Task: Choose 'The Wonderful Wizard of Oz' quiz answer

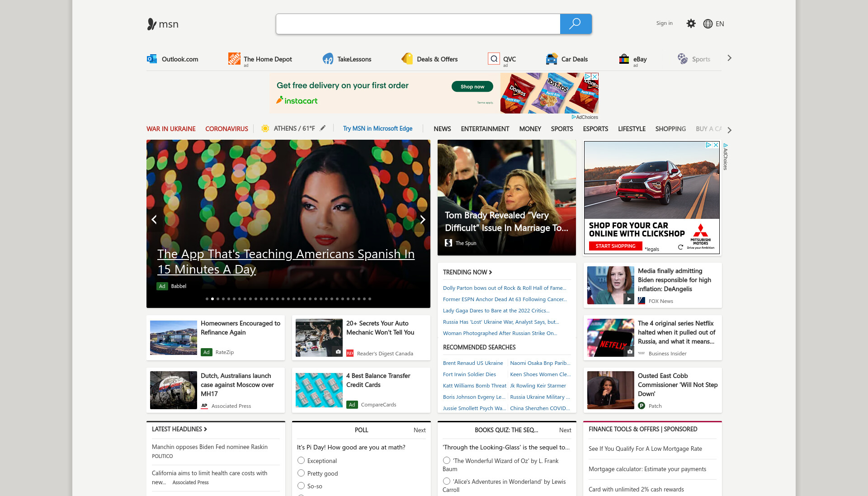Action: (447, 460)
